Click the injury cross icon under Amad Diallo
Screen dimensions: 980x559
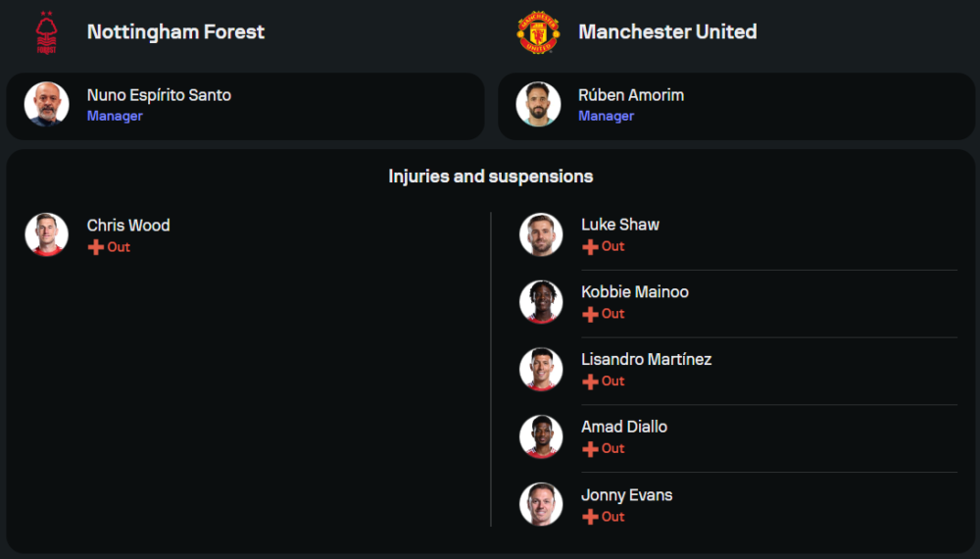coord(590,449)
